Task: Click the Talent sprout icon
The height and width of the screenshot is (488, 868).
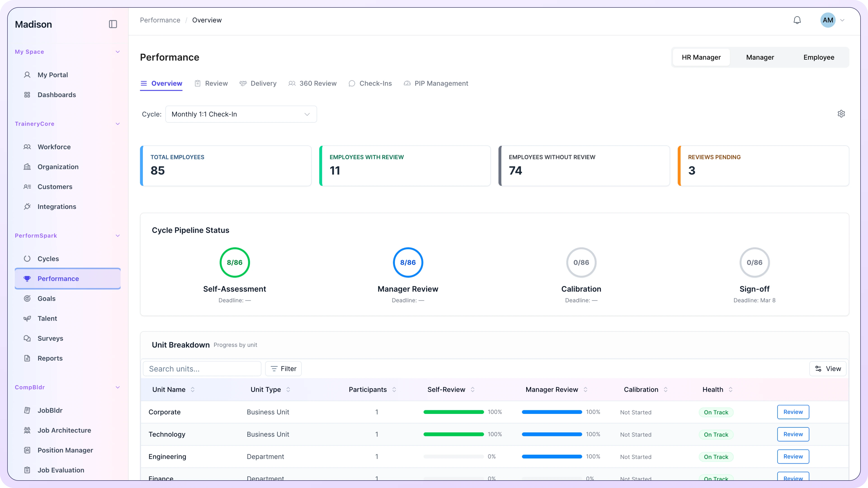Action: [27, 318]
